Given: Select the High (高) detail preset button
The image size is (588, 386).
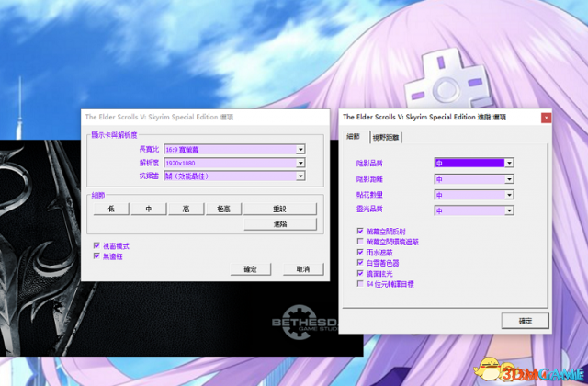Looking at the screenshot, I should tap(186, 209).
